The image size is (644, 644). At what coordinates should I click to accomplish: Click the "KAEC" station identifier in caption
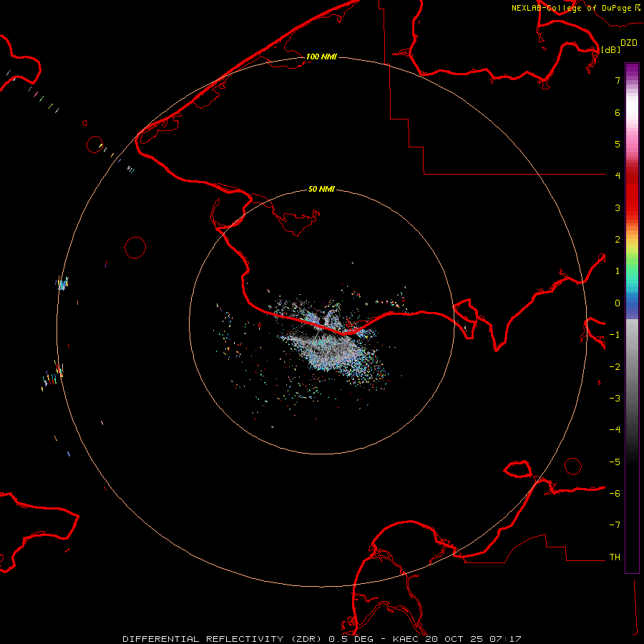click(406, 639)
